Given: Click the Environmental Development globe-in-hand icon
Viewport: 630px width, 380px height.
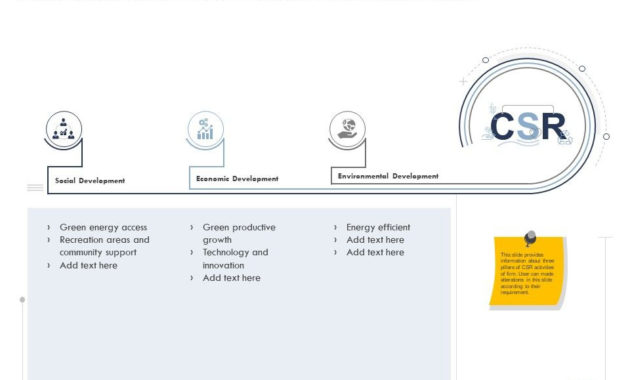Looking at the screenshot, I should click(x=347, y=129).
